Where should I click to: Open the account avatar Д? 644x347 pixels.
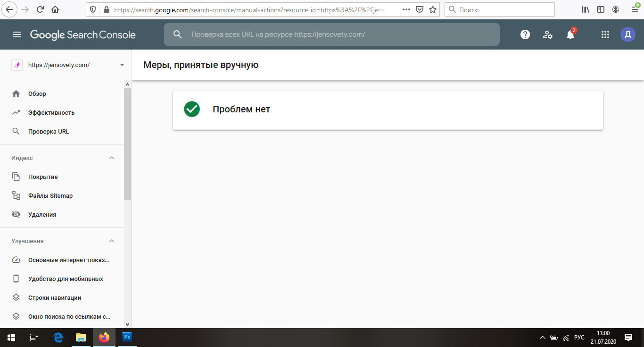click(628, 34)
